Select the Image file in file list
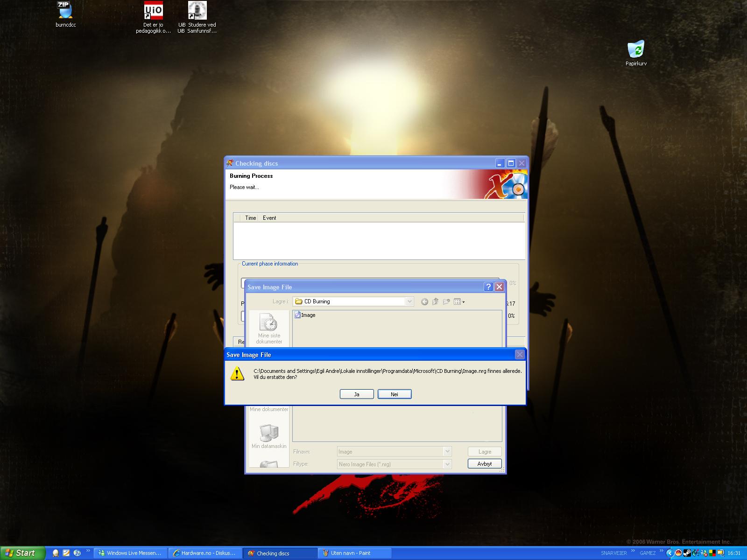747x560 pixels. 305,315
